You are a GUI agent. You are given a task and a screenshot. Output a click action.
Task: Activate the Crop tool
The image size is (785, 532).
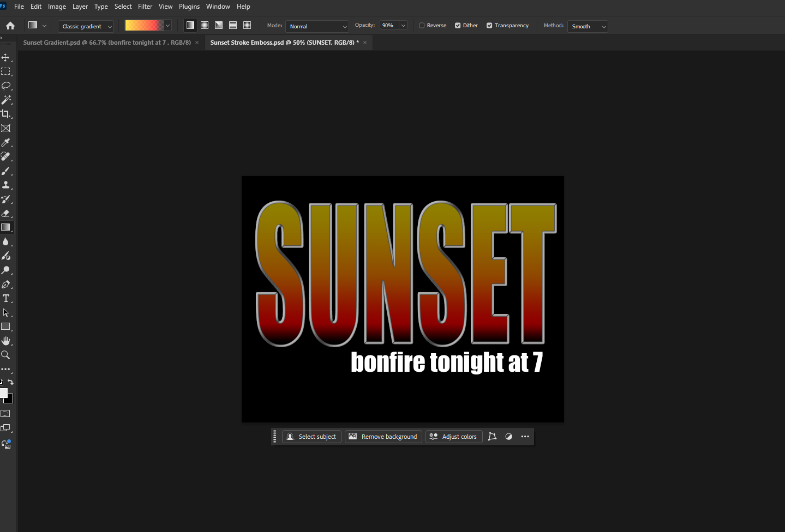6,114
